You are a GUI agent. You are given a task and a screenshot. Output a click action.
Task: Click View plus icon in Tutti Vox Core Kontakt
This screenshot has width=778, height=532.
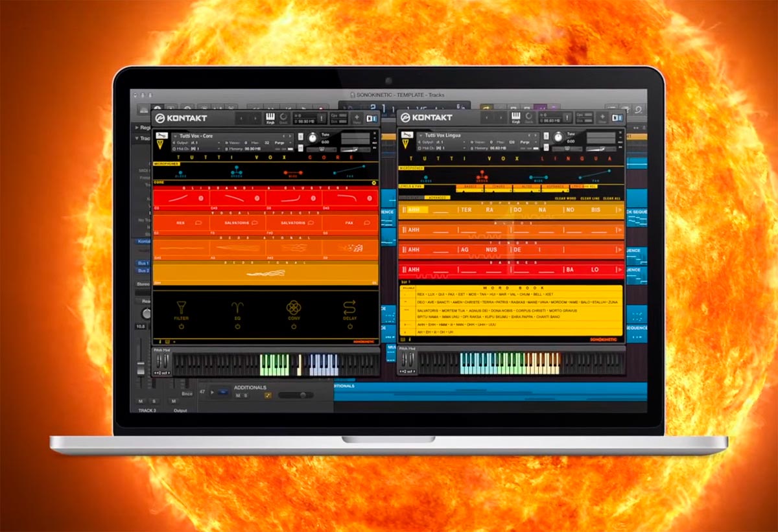[357, 119]
